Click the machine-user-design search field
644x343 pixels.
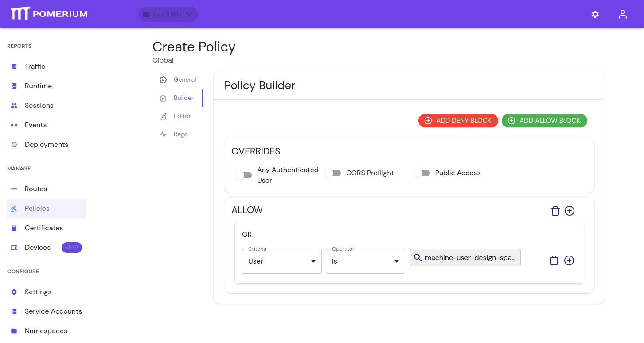tap(465, 257)
